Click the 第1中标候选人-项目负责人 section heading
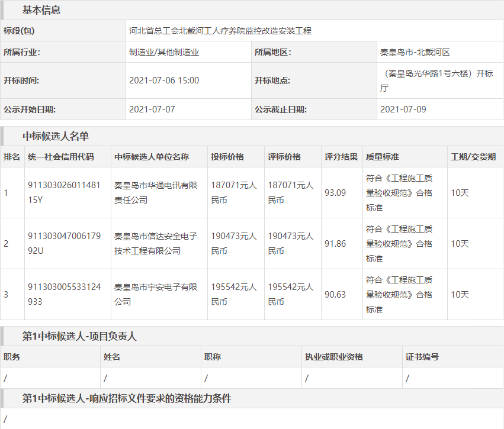 (79, 336)
